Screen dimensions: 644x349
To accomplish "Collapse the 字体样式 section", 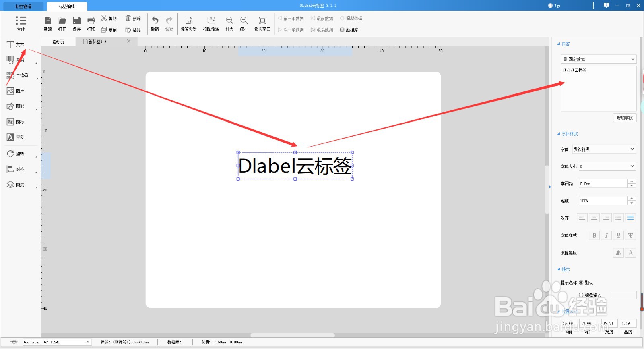I will tap(559, 134).
